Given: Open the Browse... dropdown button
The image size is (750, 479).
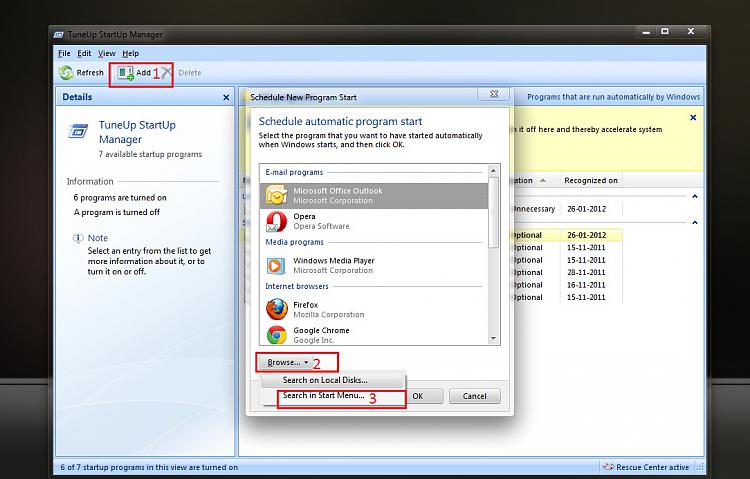Looking at the screenshot, I should coord(287,363).
